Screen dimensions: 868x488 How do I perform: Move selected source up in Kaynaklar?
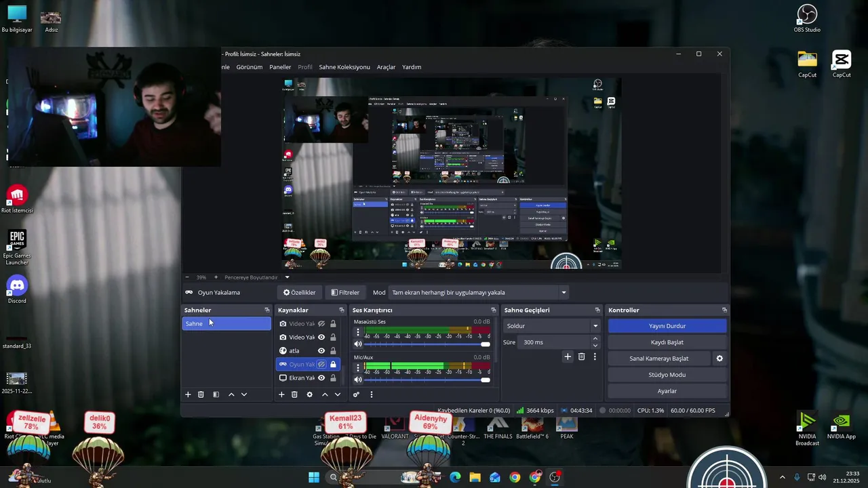click(325, 394)
